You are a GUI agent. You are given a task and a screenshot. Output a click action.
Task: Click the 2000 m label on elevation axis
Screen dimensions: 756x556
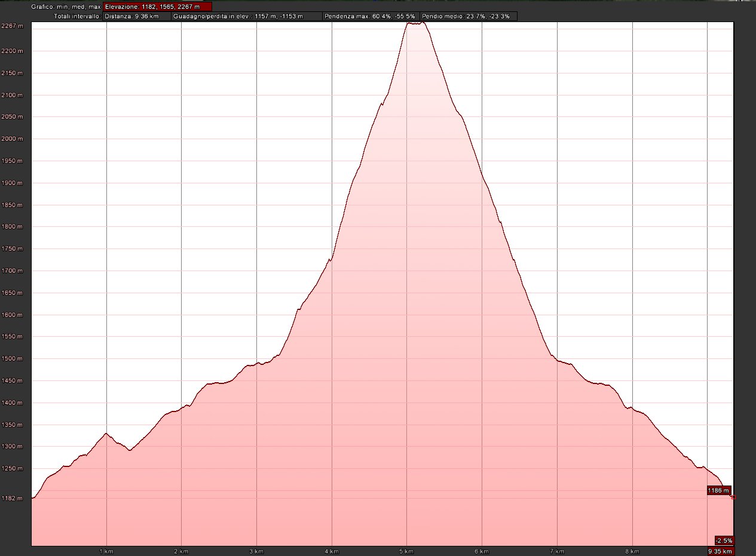coord(12,139)
